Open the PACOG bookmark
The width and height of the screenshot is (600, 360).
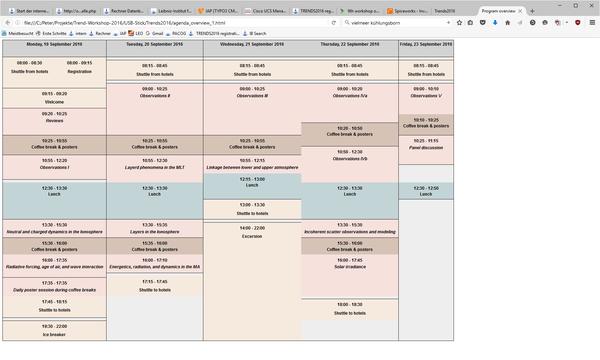176,34
